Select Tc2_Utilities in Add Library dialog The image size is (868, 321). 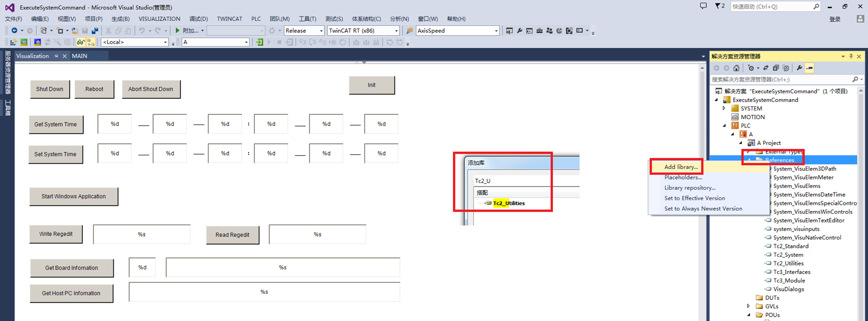coord(509,203)
